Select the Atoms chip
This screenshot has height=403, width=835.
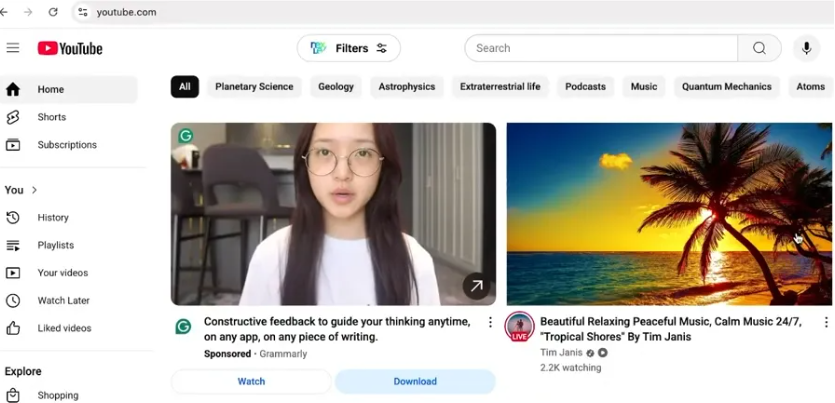[811, 87]
